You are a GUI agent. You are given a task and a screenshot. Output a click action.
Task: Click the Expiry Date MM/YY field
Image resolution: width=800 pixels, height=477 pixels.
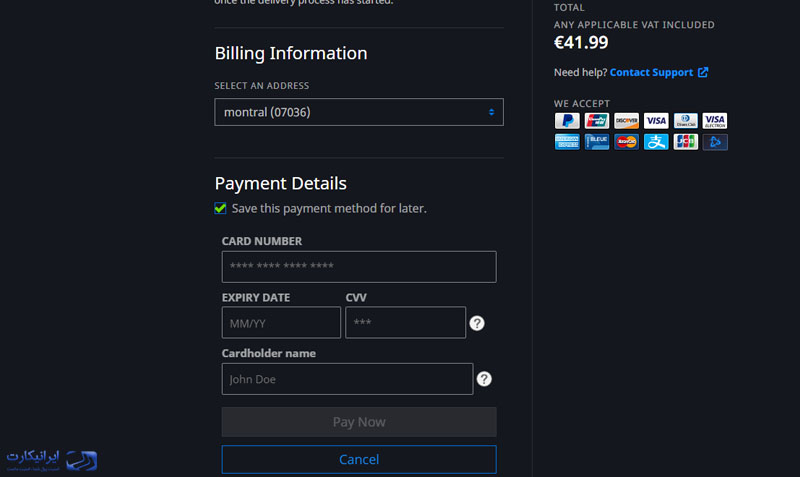[x=281, y=322]
